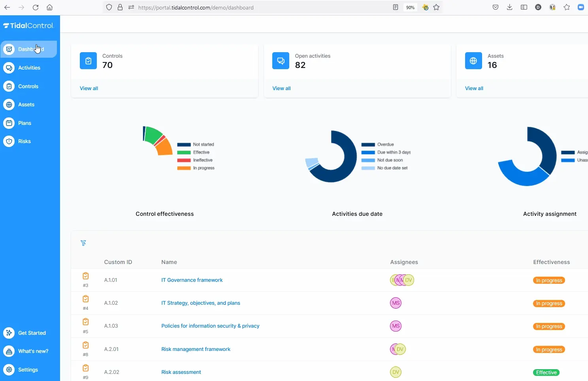Click MS avatar on A.1.03 row
This screenshot has width=588, height=381.
(x=396, y=326)
